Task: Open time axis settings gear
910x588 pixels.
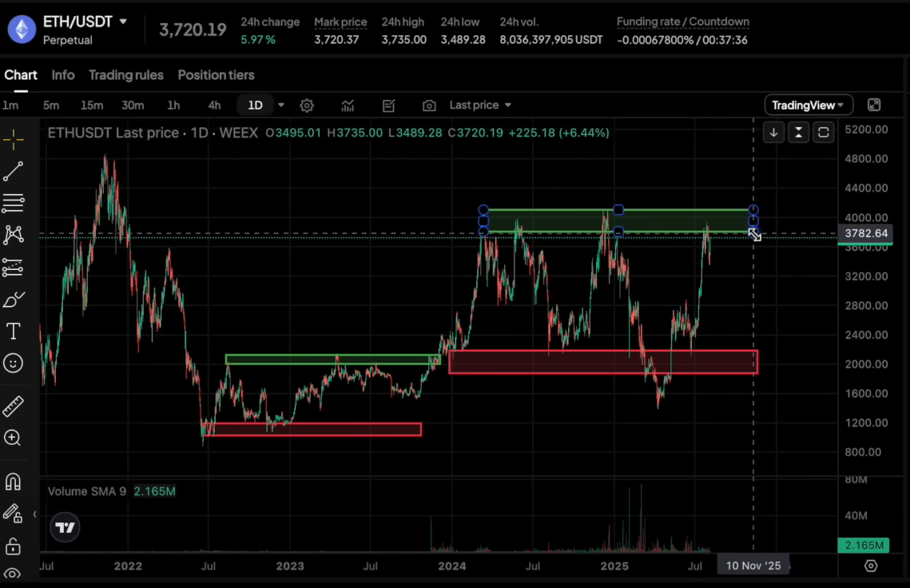Action: pos(871,566)
